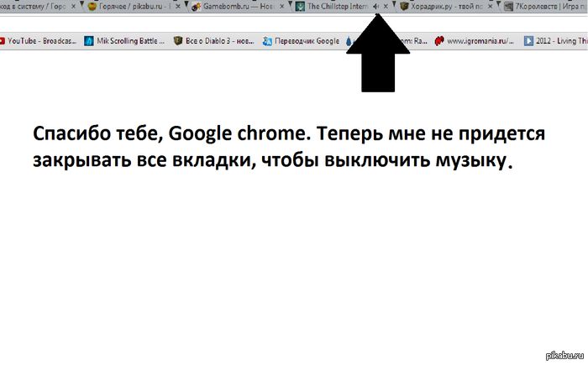The width and height of the screenshot is (588, 365).
Task: Click the text 'Спасибо тебе, Google chrome.'
Action: point(172,133)
